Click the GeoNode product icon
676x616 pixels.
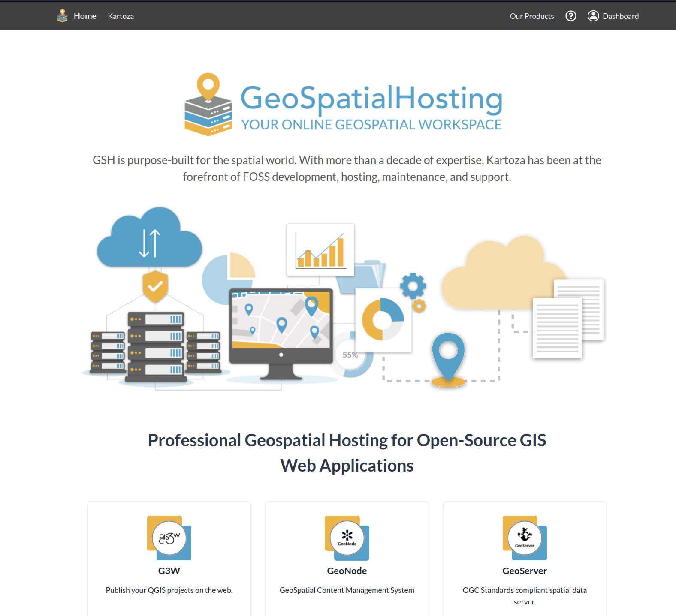point(347,538)
